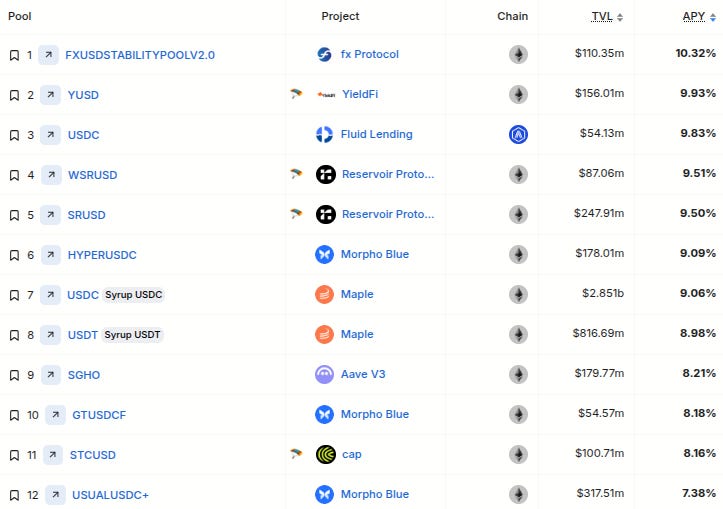Open the SGHO pool link
The height and width of the screenshot is (509, 723).
[x=84, y=375]
